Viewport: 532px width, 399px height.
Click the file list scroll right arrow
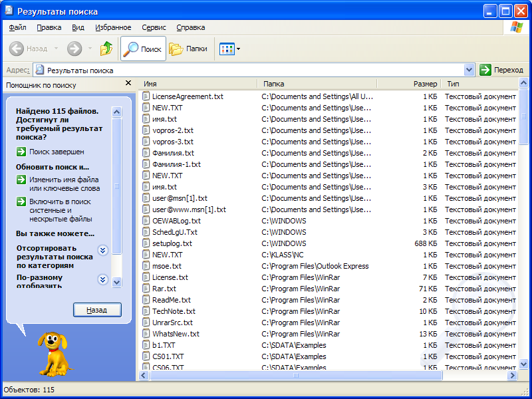pyautogui.click(x=512, y=375)
